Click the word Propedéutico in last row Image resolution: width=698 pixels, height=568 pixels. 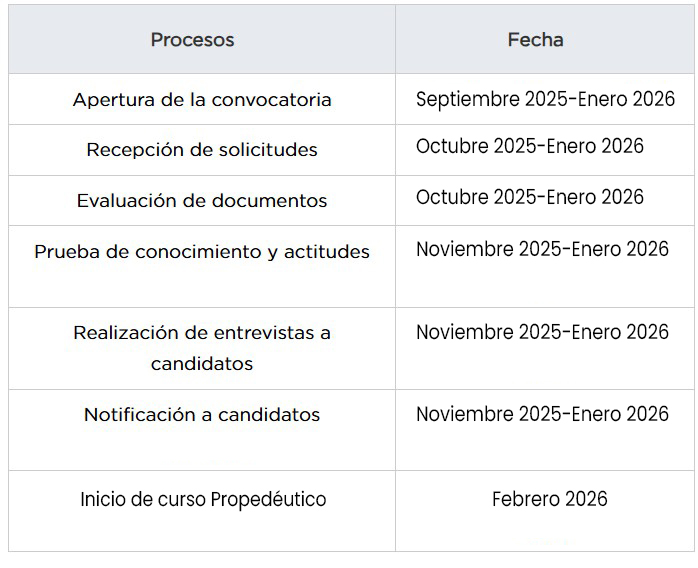268,499
